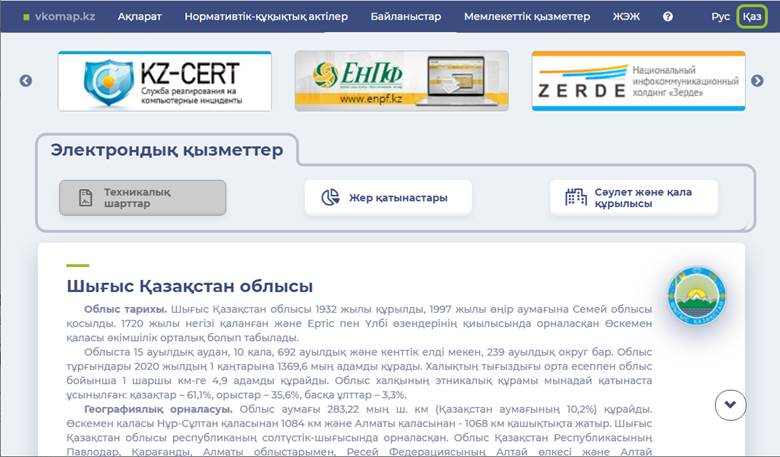The image size is (780, 457).
Task: Click the document icon in Техникалық шарттар
Action: click(x=86, y=197)
